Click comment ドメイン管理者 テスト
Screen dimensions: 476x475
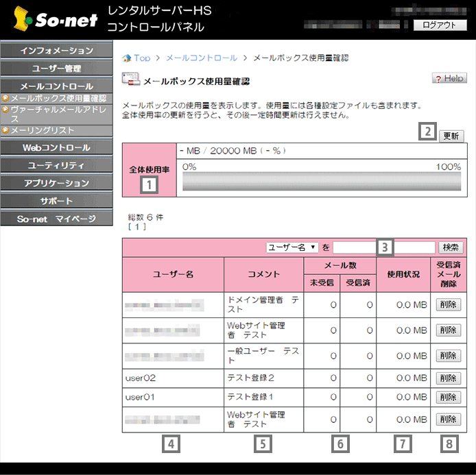(263, 304)
